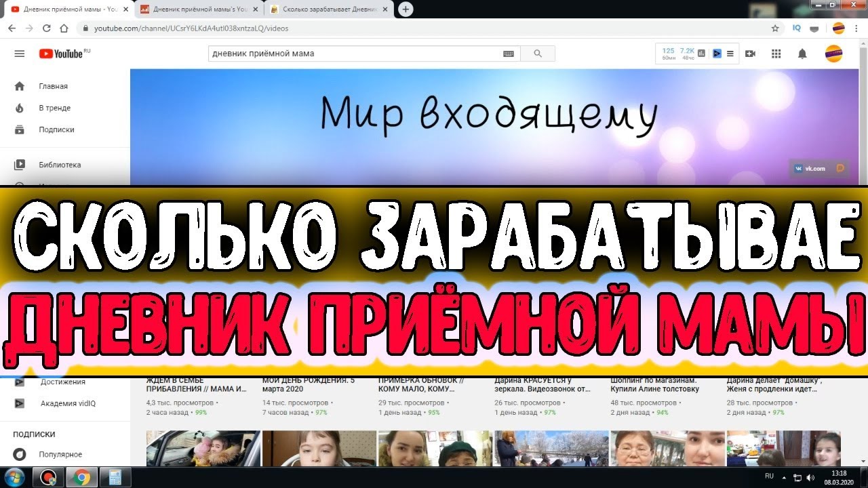Viewport: 868px width, 488px height.
Task: Click the browser forward arrow
Action: (x=29, y=28)
